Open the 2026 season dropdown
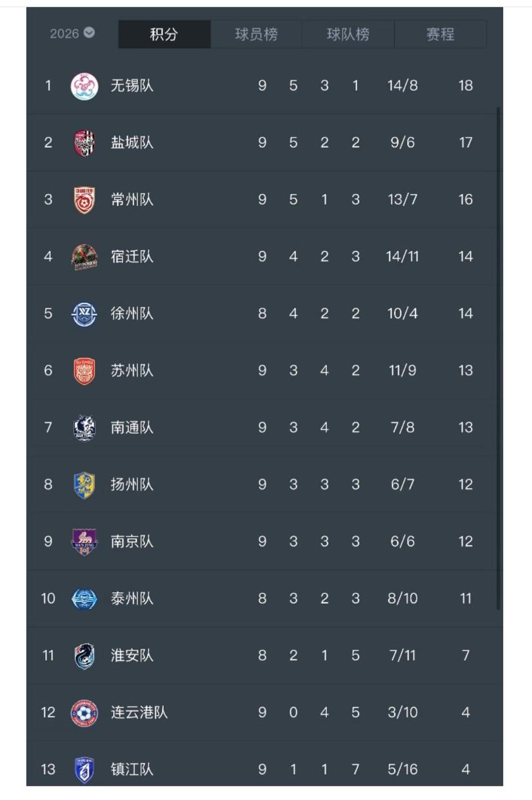 (x=72, y=33)
